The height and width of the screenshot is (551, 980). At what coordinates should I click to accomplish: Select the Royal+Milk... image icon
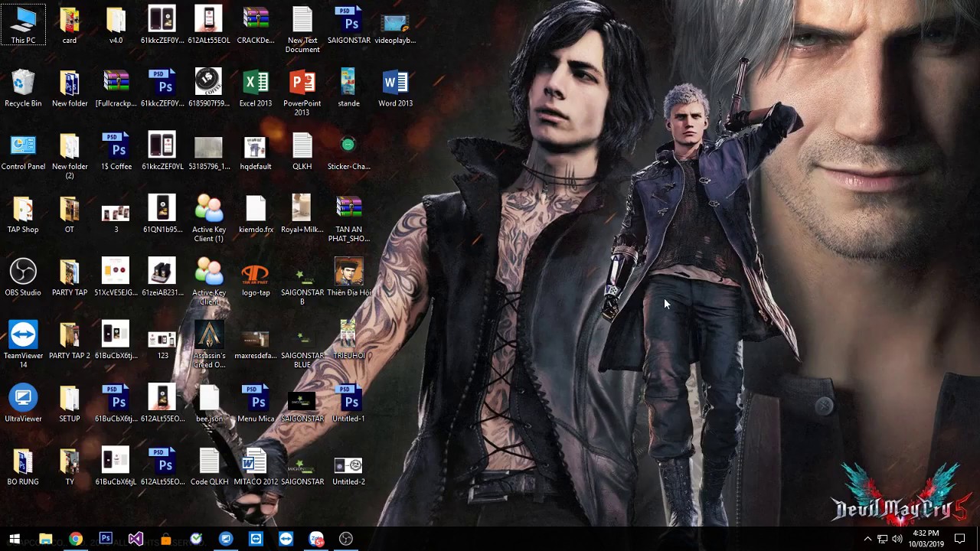tap(302, 215)
